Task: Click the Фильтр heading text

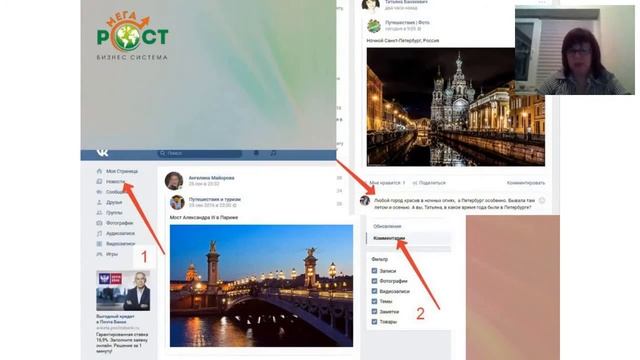Action: click(380, 259)
